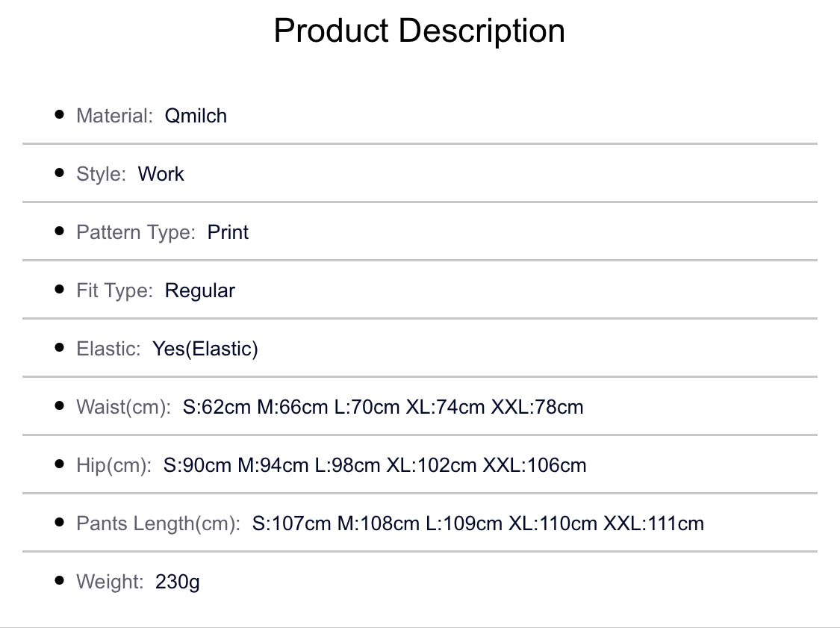840x628 pixels.
Task: Click the Pants Length(cm) label
Action: pos(158,523)
